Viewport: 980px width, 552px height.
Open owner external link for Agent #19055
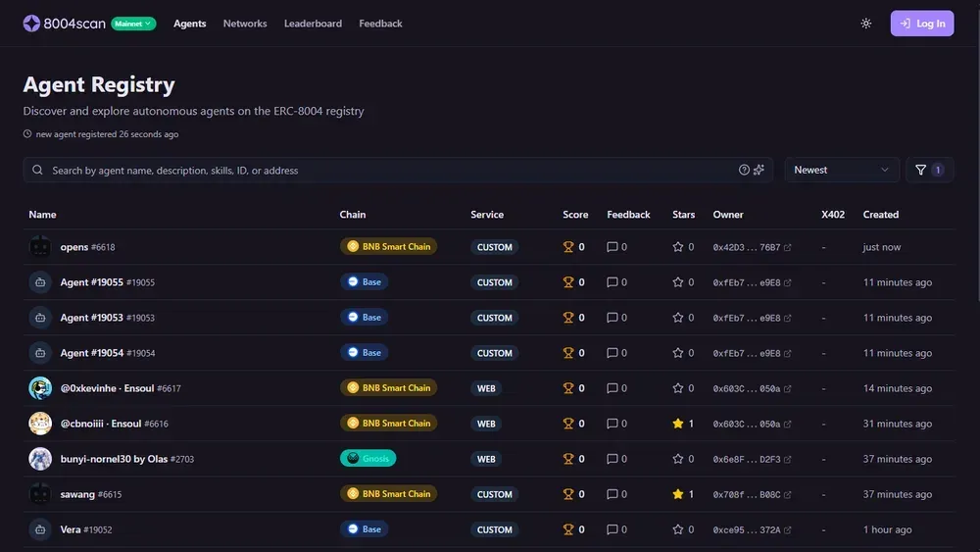(788, 282)
